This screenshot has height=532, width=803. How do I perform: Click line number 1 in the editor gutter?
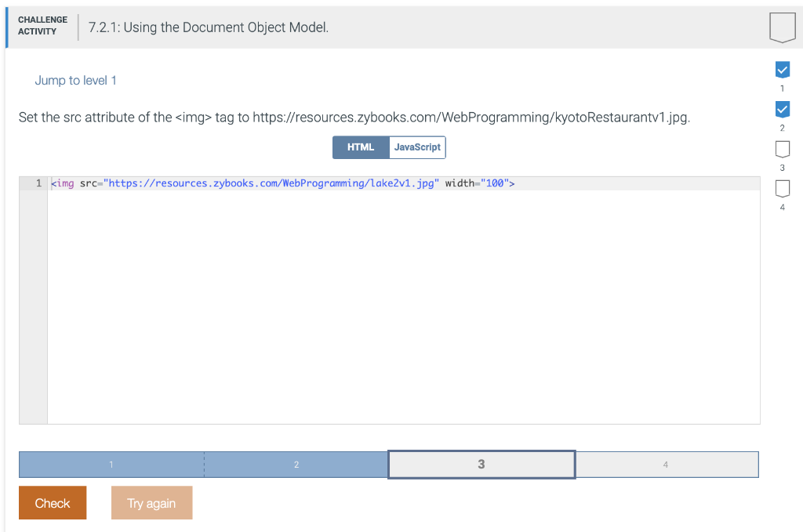36,183
